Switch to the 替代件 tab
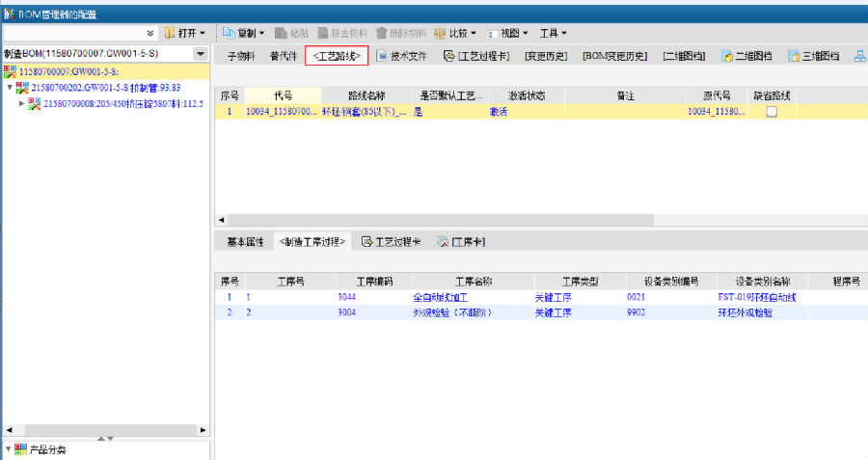Screen dimensions: 868x460 click(x=284, y=56)
